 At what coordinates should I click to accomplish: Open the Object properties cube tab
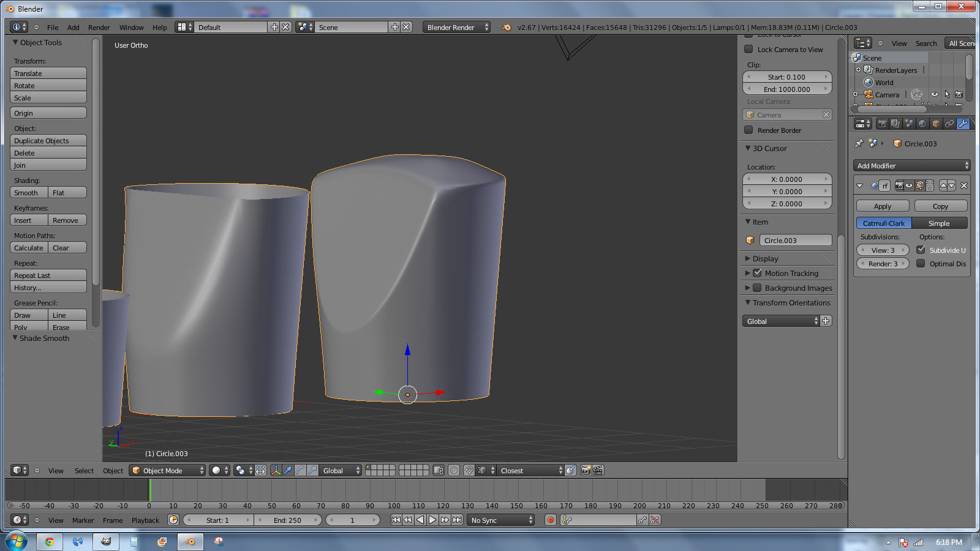click(936, 124)
